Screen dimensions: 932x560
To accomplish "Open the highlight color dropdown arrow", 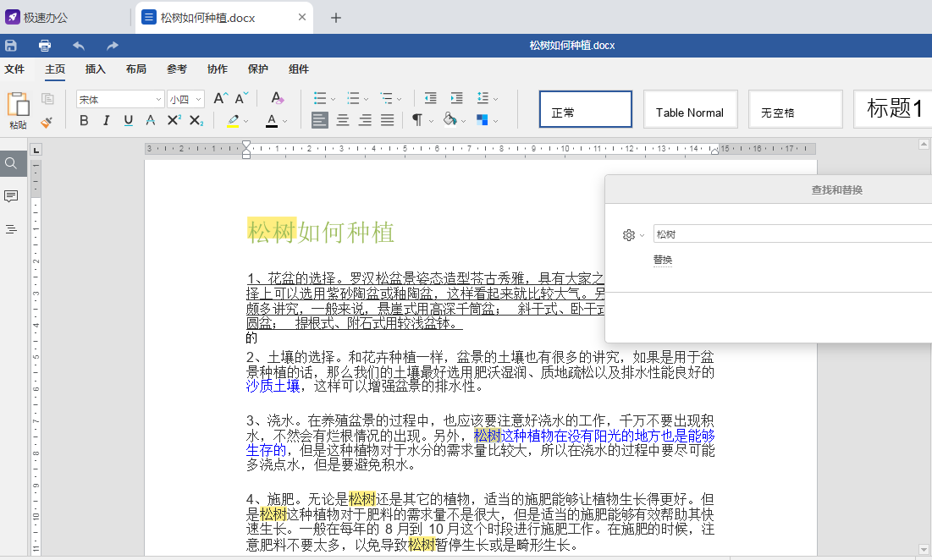I will (x=246, y=121).
